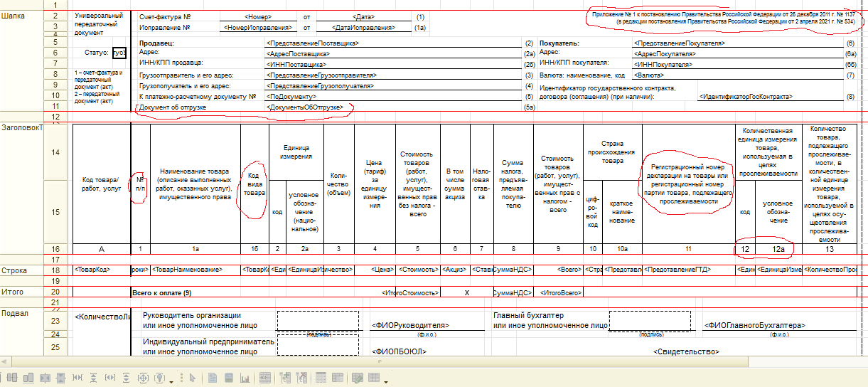Select the arrow pointer tool in bottom toolbar
Image resolution: width=868 pixels, height=387 pixels.
coord(193,378)
